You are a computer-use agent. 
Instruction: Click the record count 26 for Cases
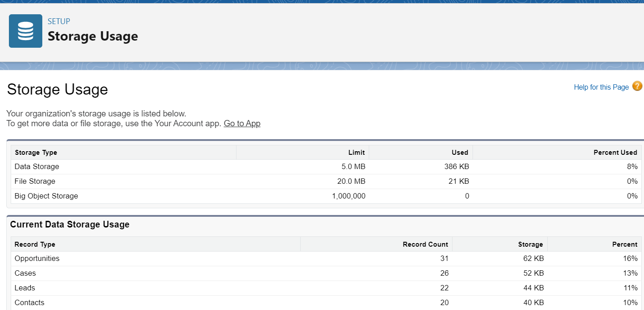(x=444, y=273)
